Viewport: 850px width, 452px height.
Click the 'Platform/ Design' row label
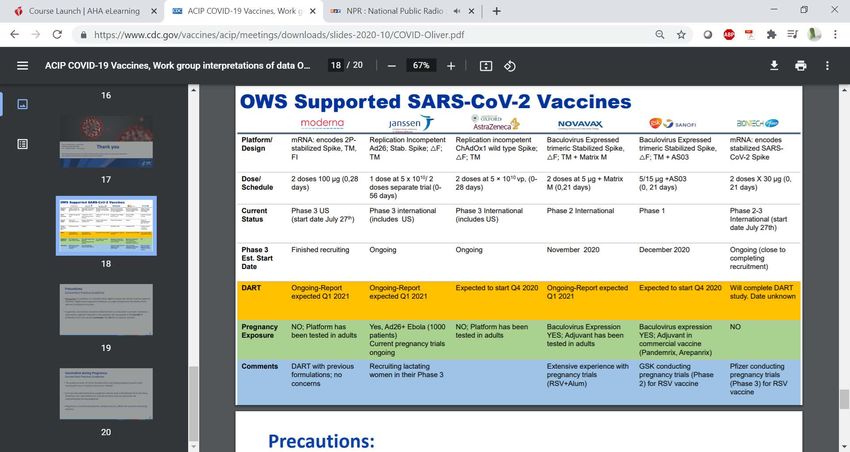256,144
